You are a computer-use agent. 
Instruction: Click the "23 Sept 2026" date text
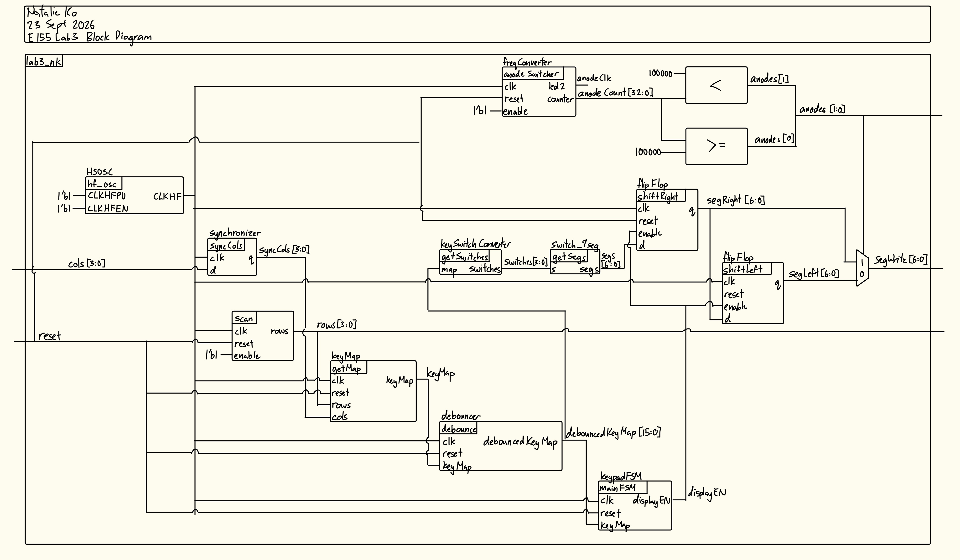tap(61, 25)
